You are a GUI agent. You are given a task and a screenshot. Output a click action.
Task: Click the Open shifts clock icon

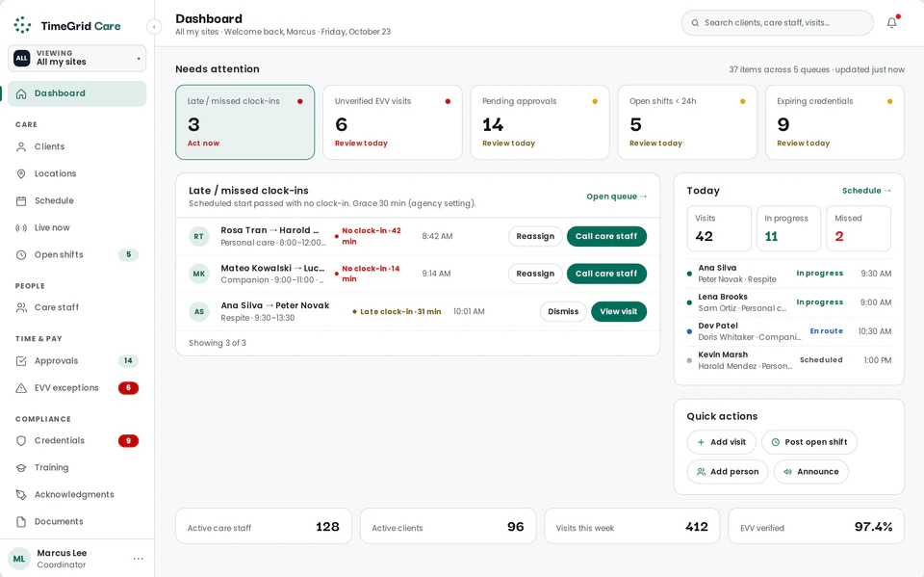21,255
